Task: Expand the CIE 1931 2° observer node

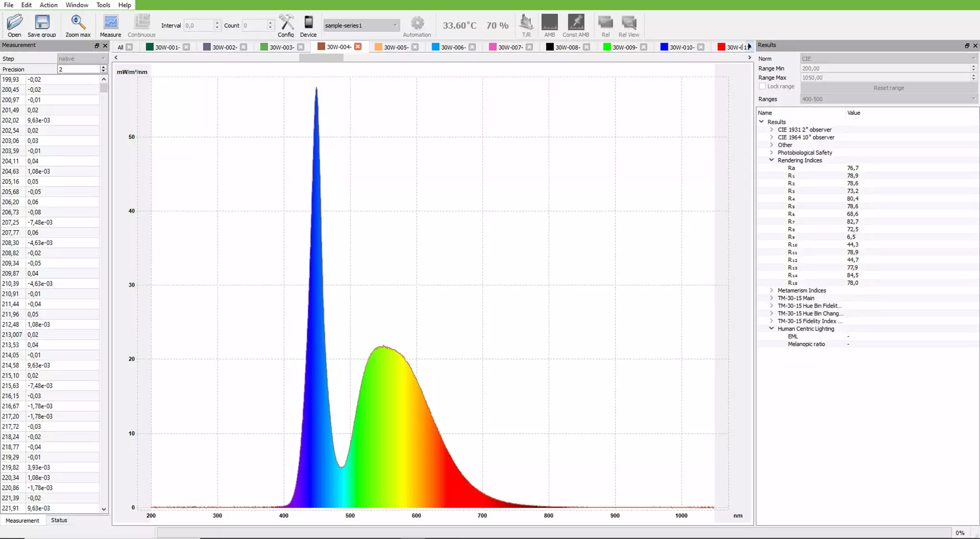Action: [x=771, y=130]
